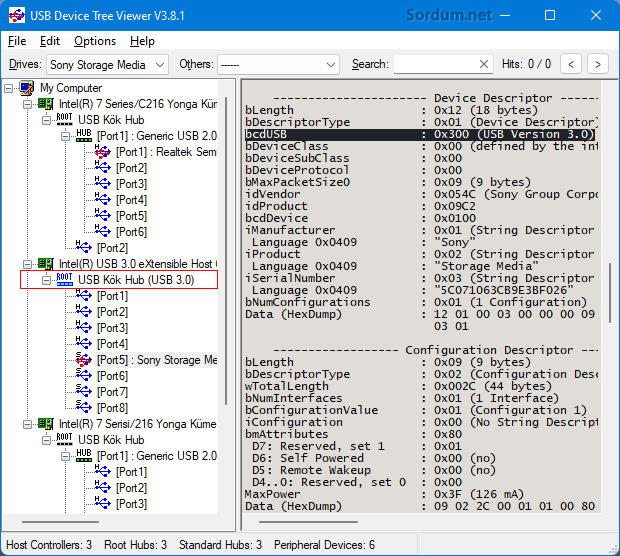Screen dimensions: 620x556
Task: Click the Intel 7 Series/C216 host controller icon
Action: (x=45, y=104)
